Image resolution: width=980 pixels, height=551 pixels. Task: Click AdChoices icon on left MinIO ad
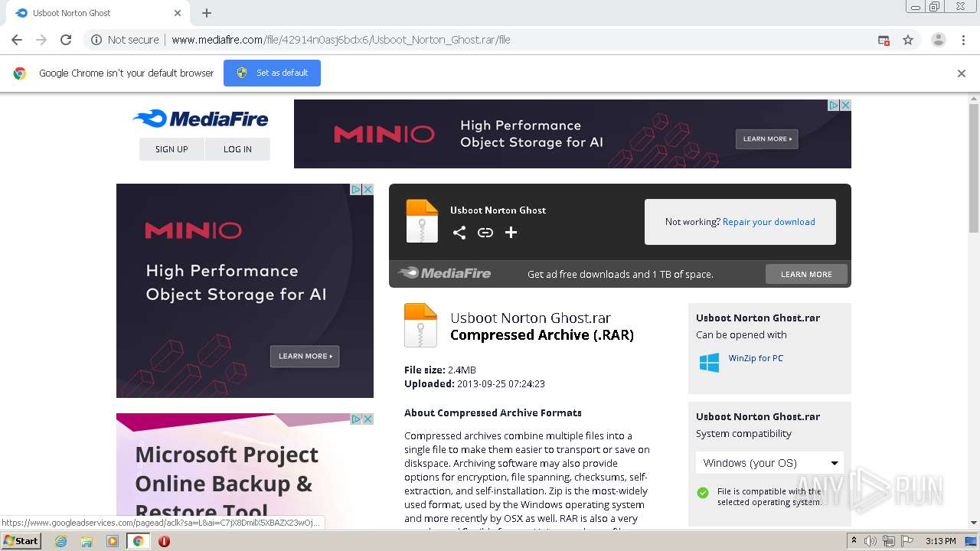[x=356, y=189]
